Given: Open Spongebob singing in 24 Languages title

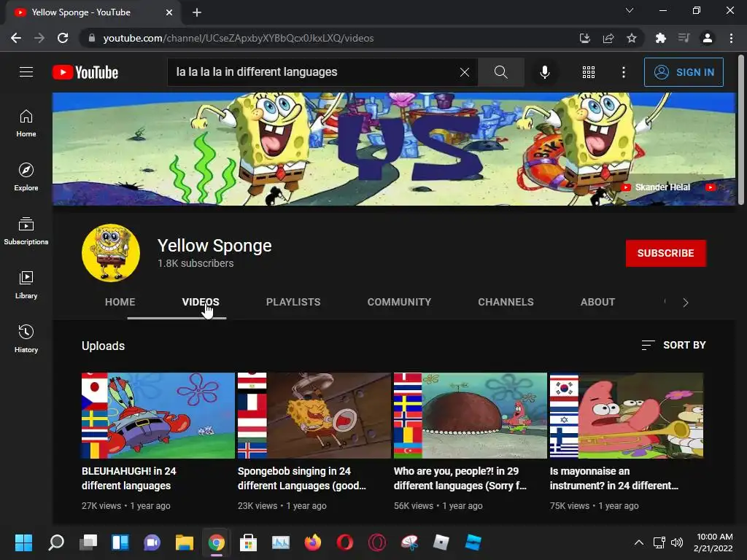Looking at the screenshot, I should click(301, 478).
